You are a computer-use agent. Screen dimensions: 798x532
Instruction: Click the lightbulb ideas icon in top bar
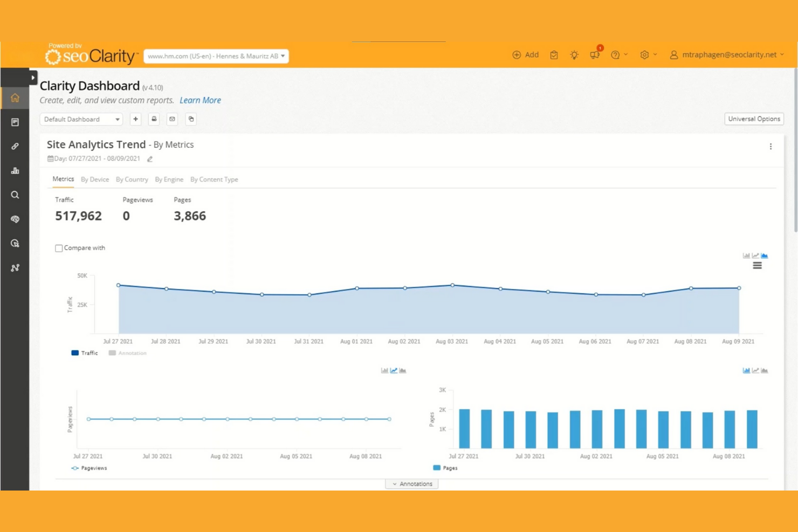click(x=574, y=54)
